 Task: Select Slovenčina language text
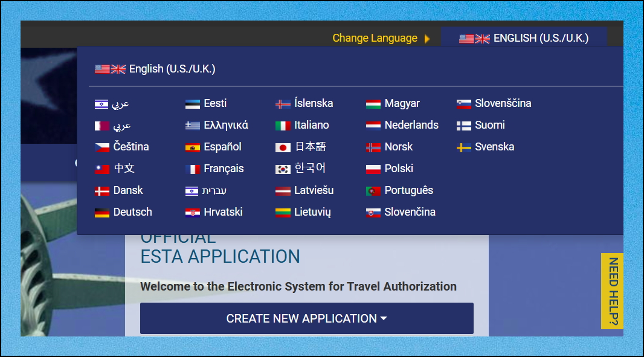(410, 212)
